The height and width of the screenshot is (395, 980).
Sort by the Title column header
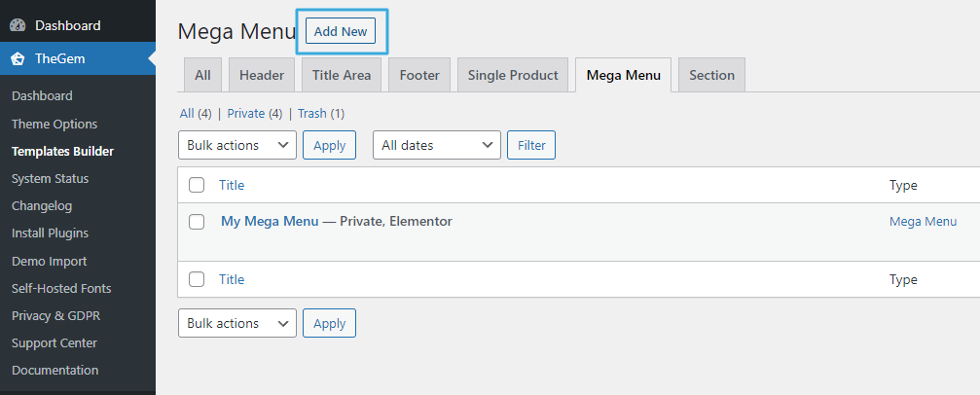232,185
